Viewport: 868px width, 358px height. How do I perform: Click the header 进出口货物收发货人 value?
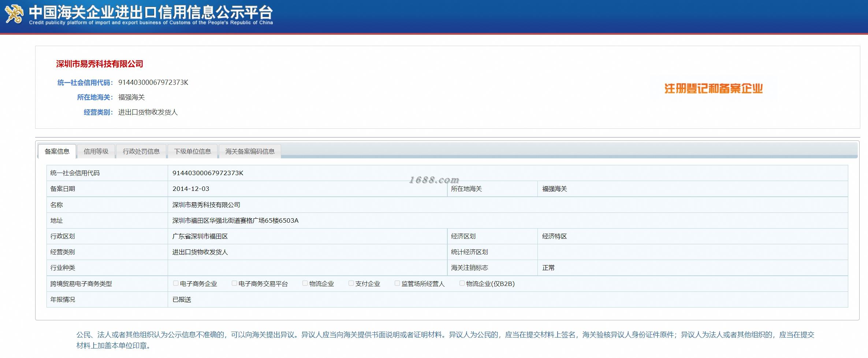pos(148,112)
